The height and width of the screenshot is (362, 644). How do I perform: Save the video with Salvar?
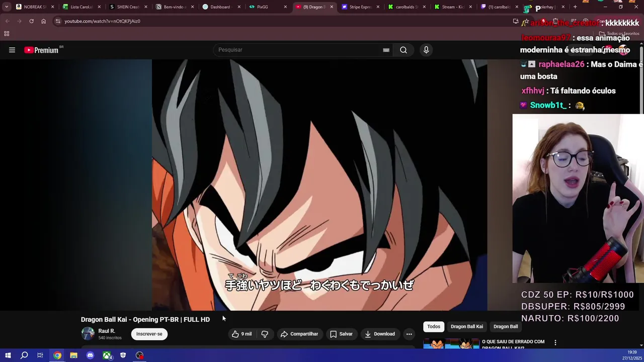click(341, 334)
